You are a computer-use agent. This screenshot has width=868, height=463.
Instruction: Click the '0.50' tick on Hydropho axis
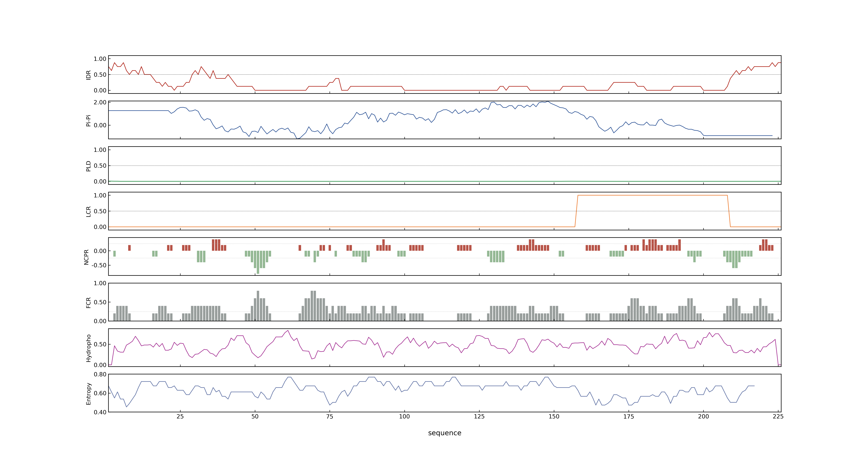[x=100, y=344]
